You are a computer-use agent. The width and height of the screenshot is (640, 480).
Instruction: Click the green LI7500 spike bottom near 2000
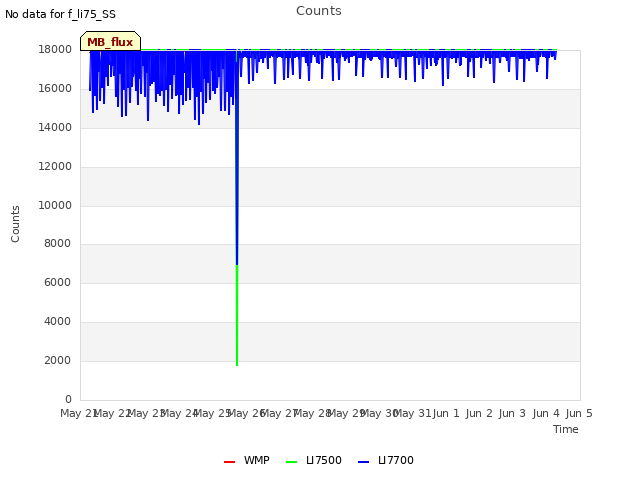tap(237, 363)
